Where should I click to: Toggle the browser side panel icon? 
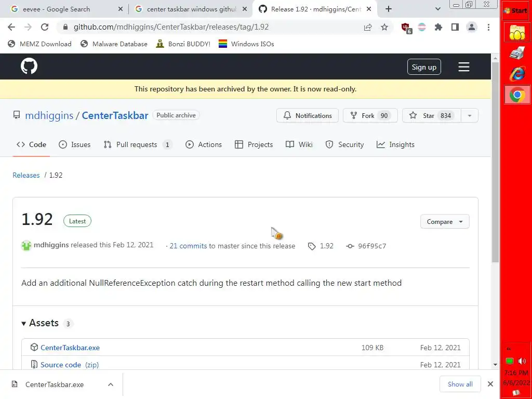[x=455, y=27]
